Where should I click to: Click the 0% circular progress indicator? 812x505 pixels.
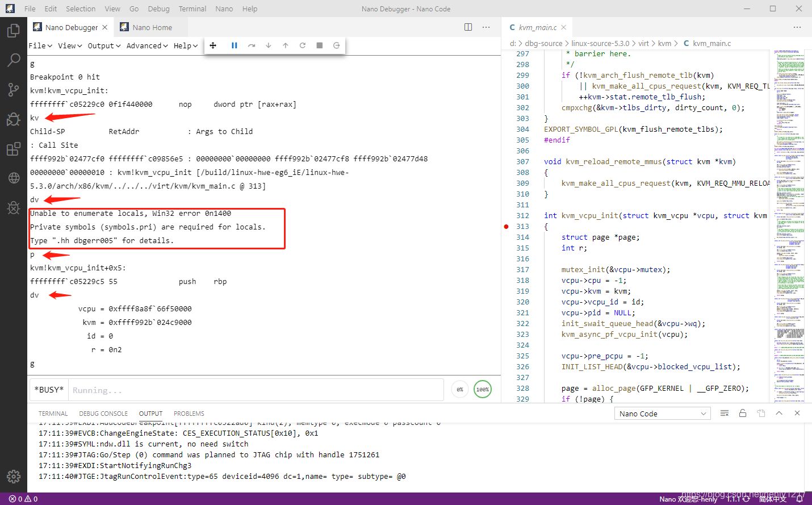pos(460,390)
